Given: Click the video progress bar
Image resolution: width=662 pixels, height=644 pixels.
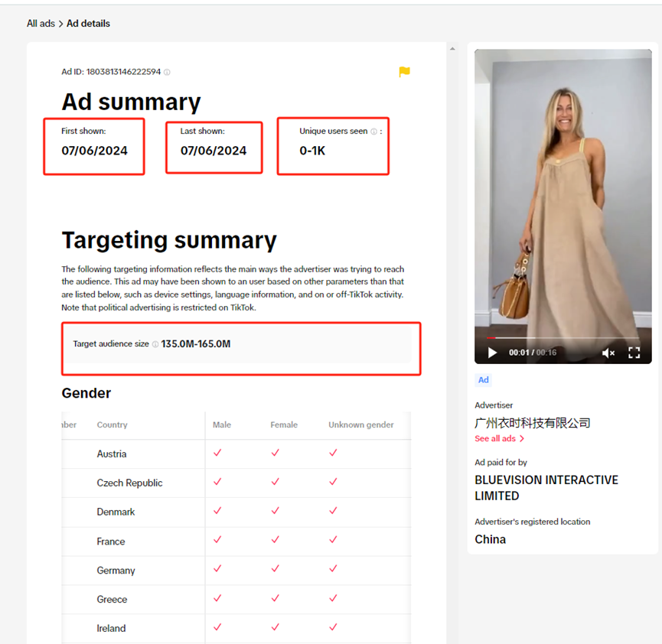Looking at the screenshot, I should pyautogui.click(x=563, y=338).
